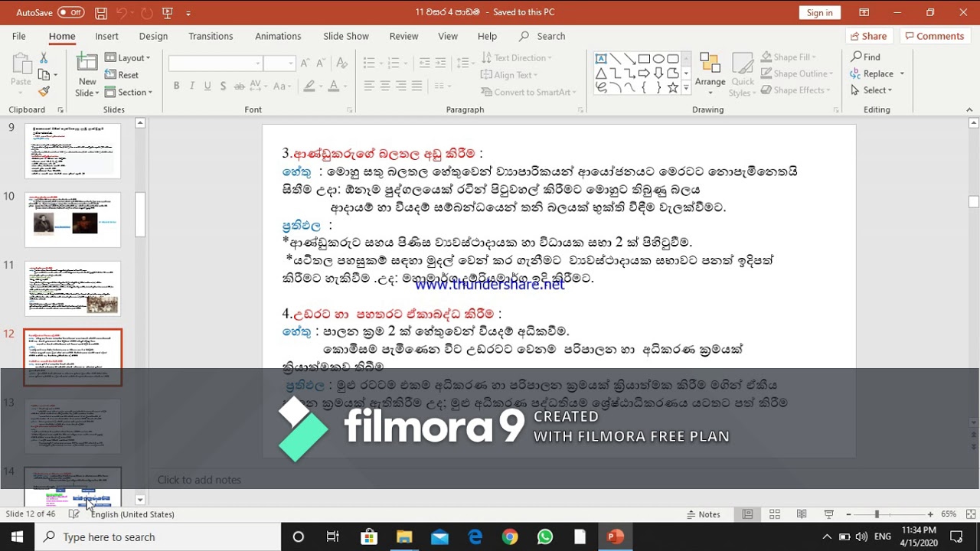
Task: Toggle the Bullets list button
Action: [369, 63]
